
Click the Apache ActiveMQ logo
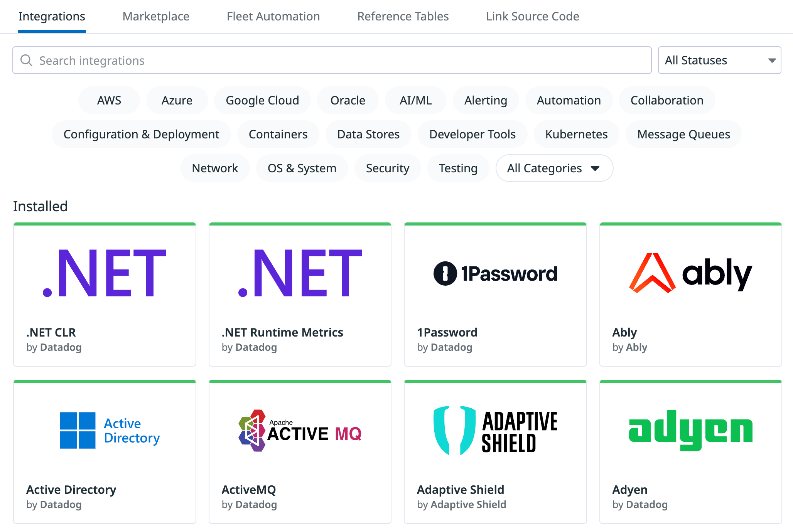(300, 431)
